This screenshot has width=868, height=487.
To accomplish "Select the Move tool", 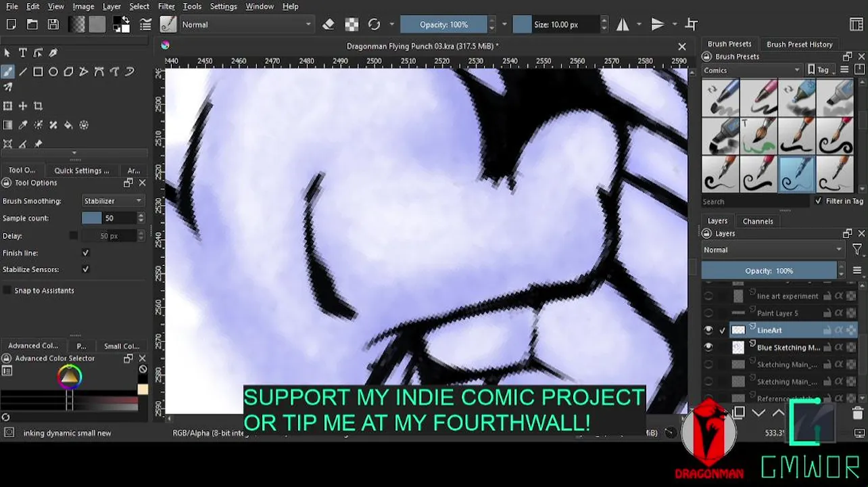I will coord(22,106).
